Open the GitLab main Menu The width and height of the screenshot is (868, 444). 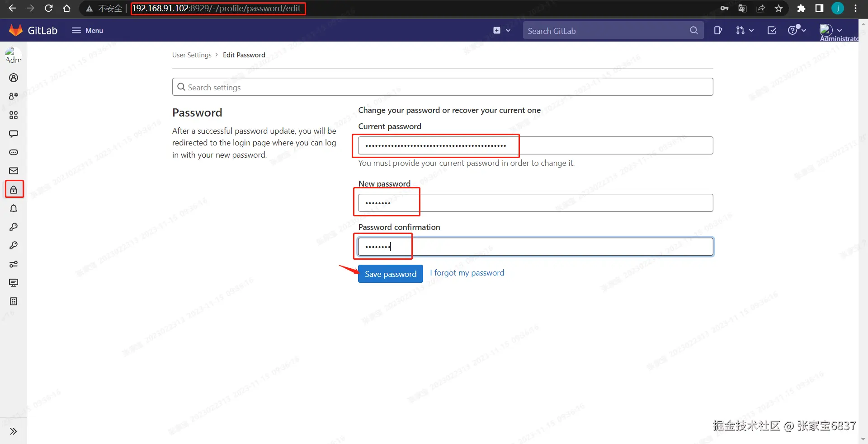pyautogui.click(x=87, y=30)
